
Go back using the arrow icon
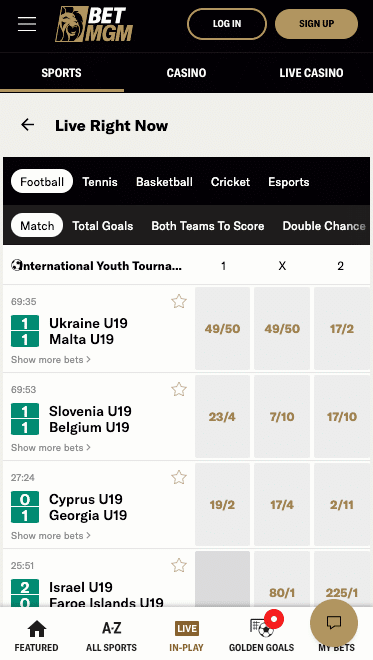tap(28, 125)
